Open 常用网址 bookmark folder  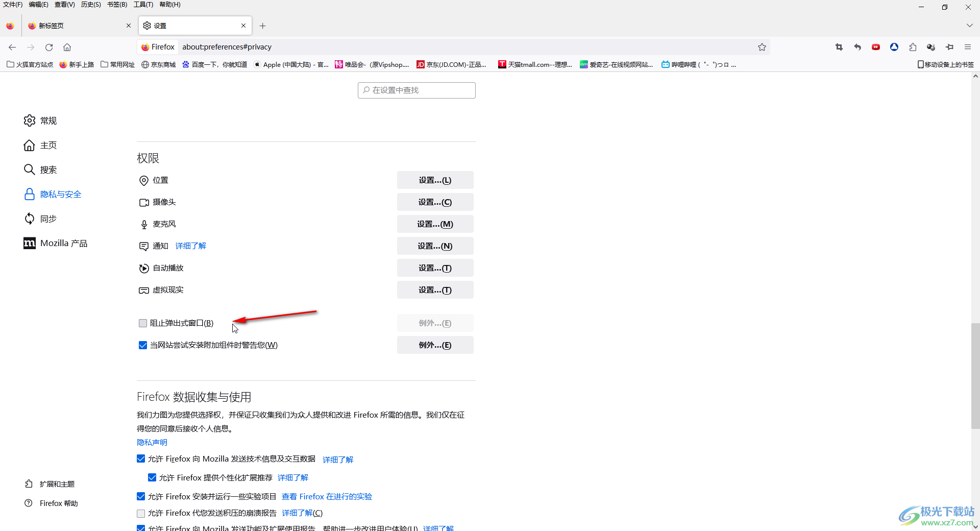click(117, 64)
